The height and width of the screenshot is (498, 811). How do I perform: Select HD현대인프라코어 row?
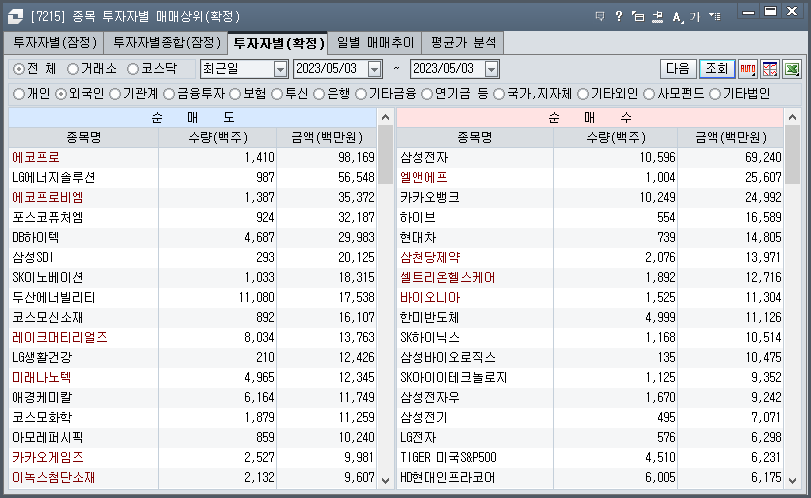coord(590,478)
